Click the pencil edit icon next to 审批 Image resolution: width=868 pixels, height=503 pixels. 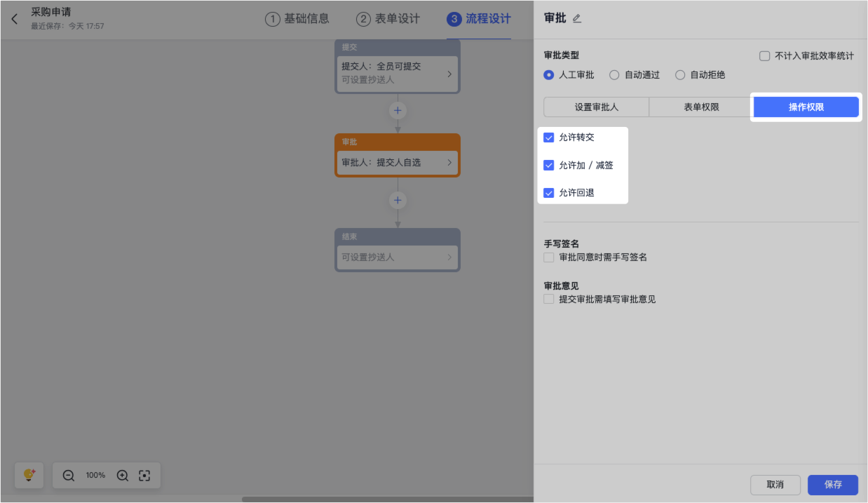577,19
